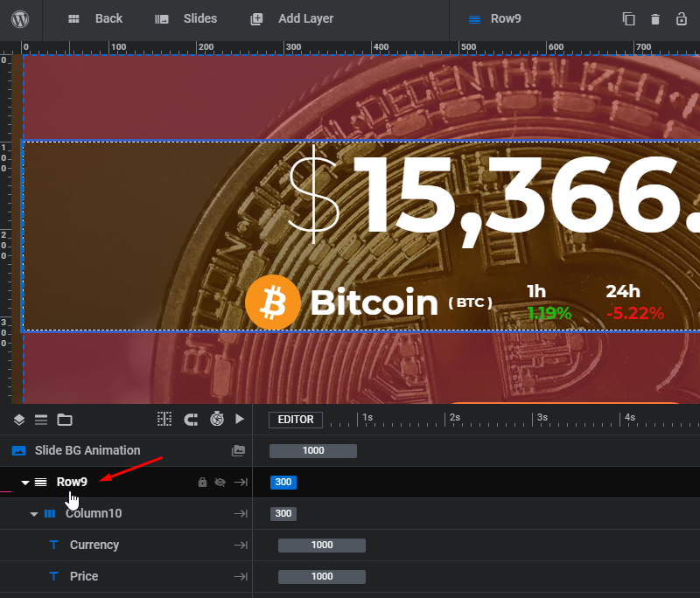Viewport: 700px width, 598px height.
Task: Click the Slides icon
Action: tap(162, 19)
